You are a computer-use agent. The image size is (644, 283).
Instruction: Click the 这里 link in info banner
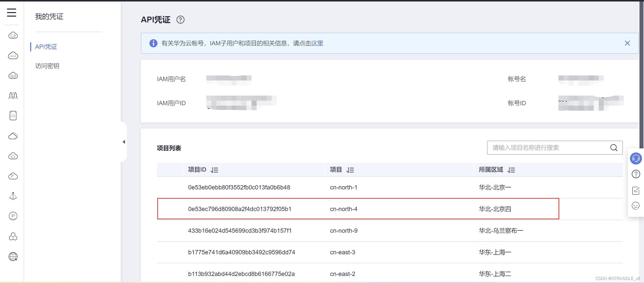tap(317, 43)
